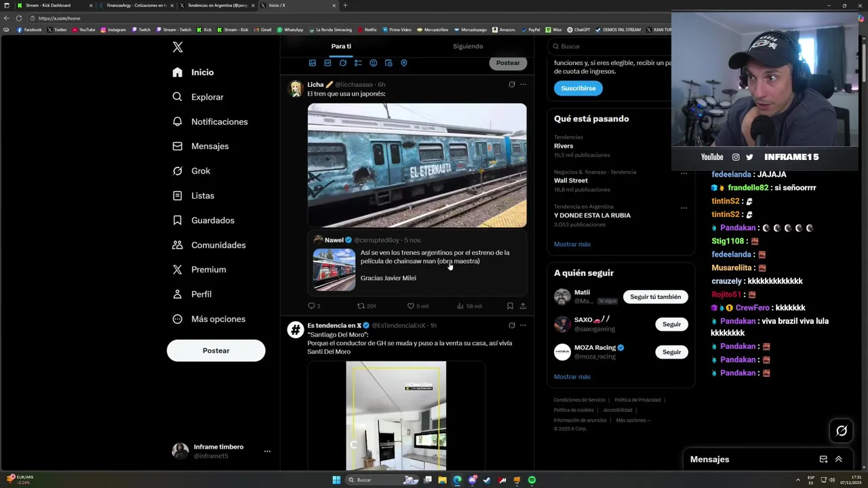The width and height of the screenshot is (868, 488).
Task: Follow MOZA Racing with Seguir button
Action: click(x=671, y=352)
